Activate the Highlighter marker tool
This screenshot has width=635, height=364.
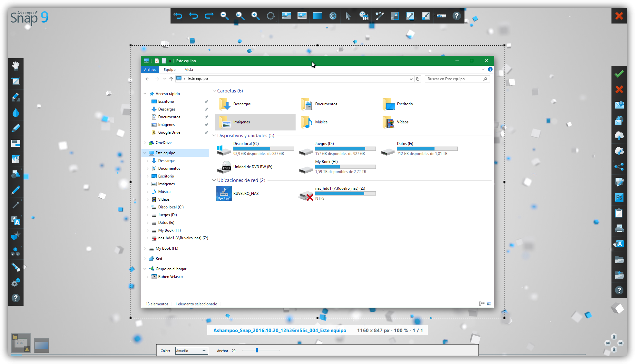tap(15, 128)
